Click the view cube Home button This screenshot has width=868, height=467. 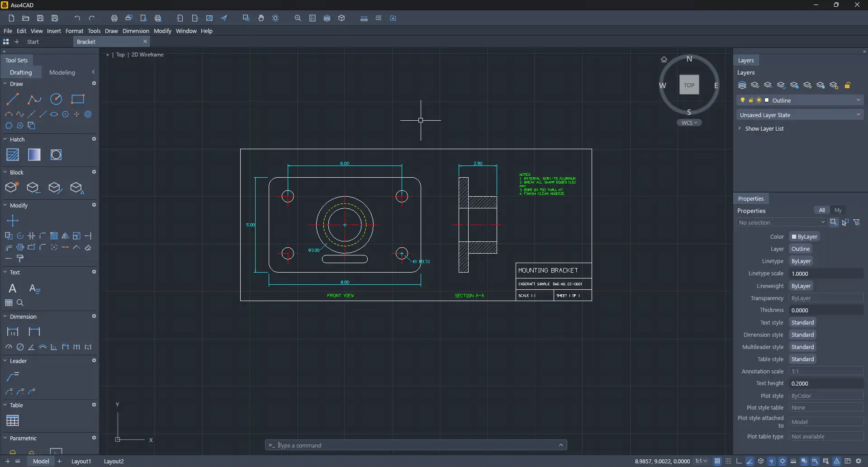click(x=664, y=60)
